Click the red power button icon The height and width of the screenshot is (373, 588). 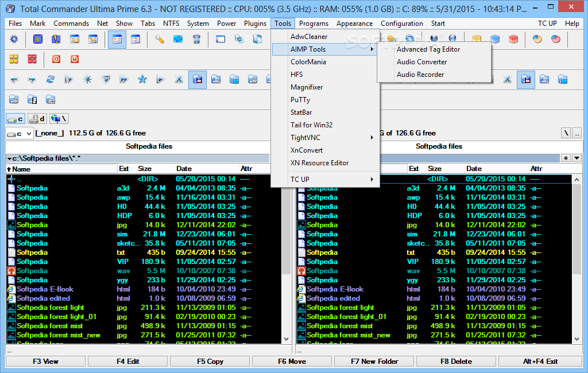(75, 59)
